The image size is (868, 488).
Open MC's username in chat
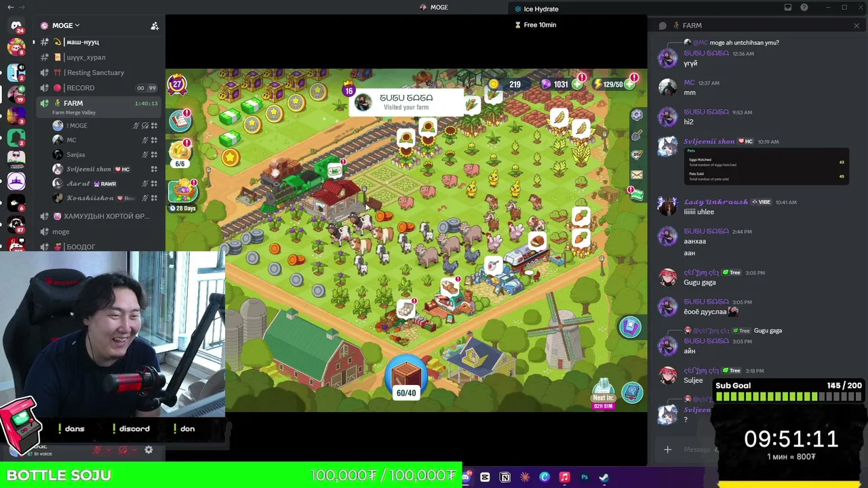tap(689, 83)
